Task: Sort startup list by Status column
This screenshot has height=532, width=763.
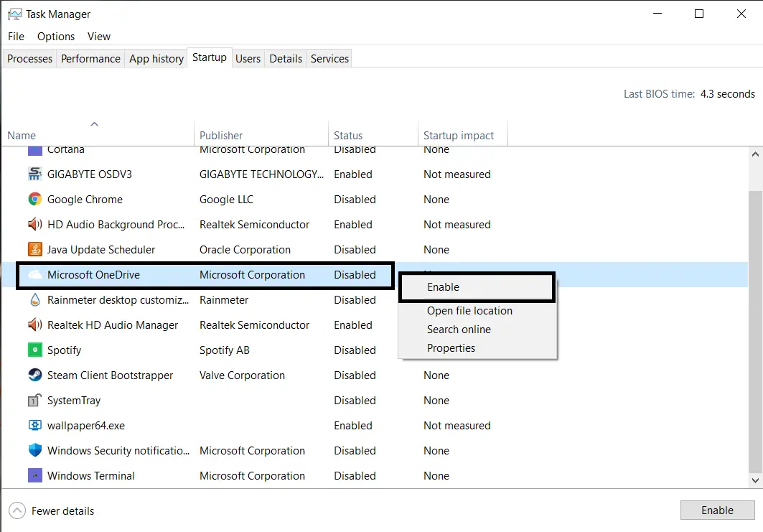Action: [373, 133]
